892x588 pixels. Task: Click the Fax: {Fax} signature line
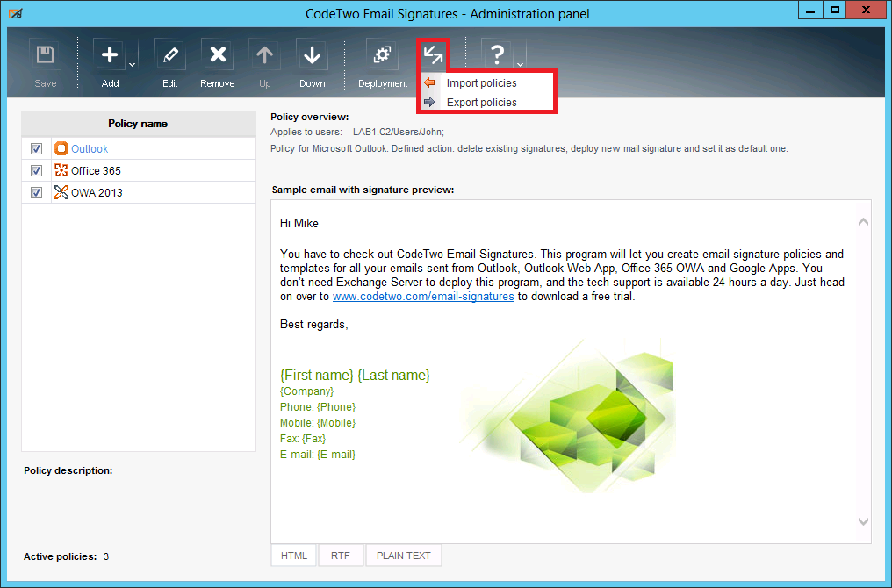(x=303, y=439)
